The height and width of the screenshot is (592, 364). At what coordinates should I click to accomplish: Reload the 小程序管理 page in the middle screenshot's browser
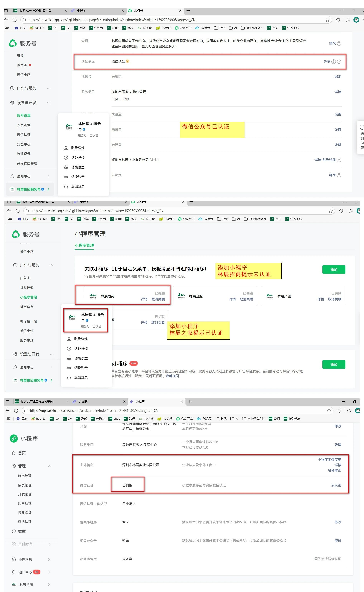[x=18, y=211]
